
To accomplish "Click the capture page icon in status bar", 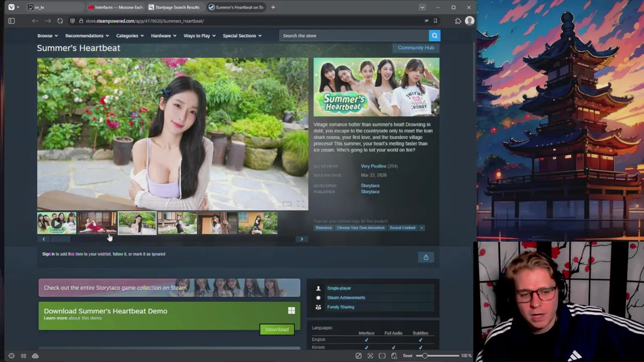I will 370,355.
